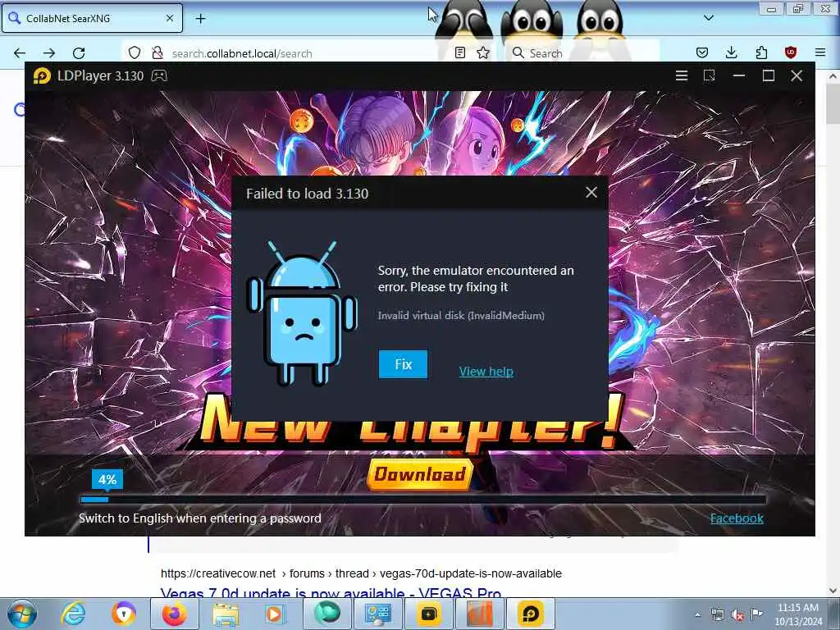Open a new Firefox tab

click(x=200, y=19)
